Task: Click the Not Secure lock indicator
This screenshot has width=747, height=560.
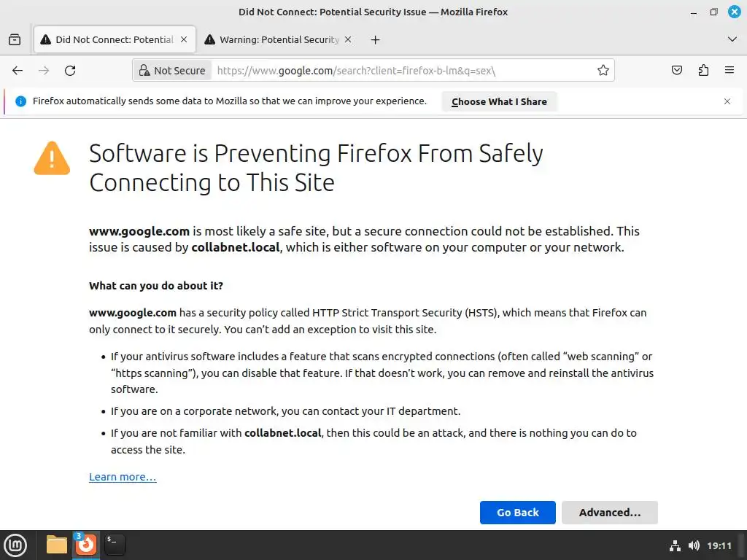Action: (x=172, y=71)
